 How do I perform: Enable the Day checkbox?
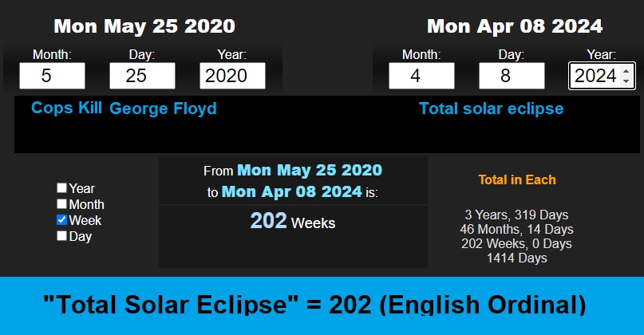click(x=61, y=236)
